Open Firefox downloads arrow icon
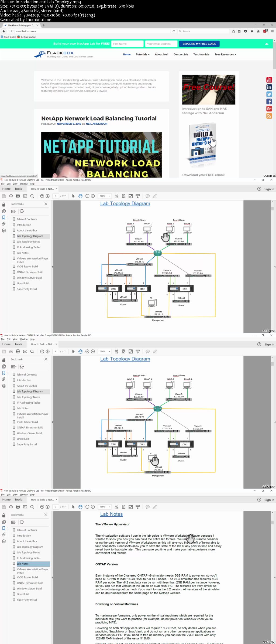This screenshot has width=276, height=644. tap(252, 31)
